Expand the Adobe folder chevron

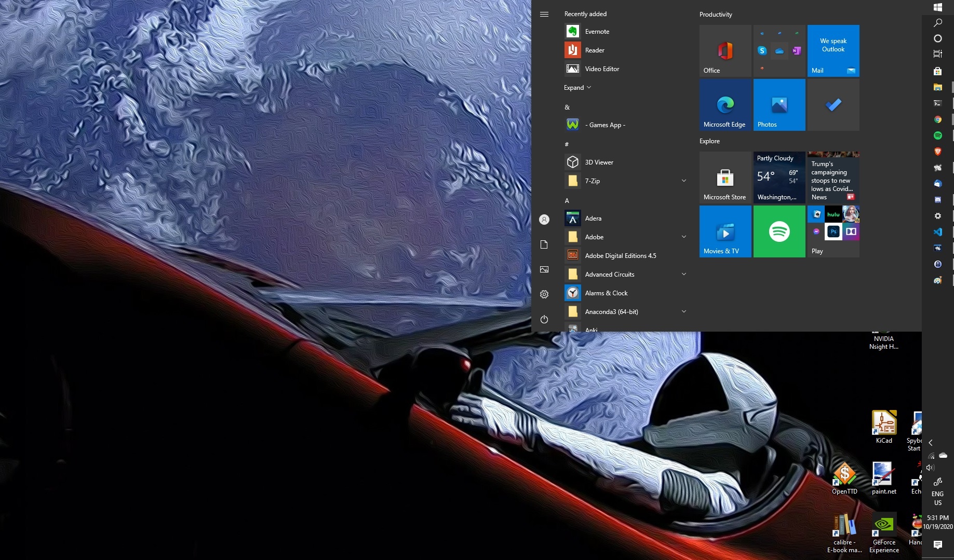tap(683, 237)
